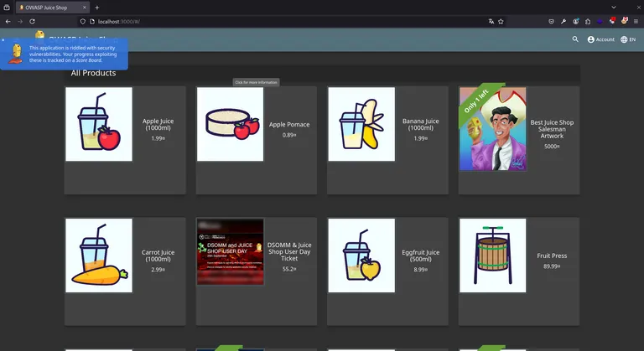Viewport: 644px width, 351px height.
Task: Click the red-and-blue extension icon
Action: [x=612, y=21]
